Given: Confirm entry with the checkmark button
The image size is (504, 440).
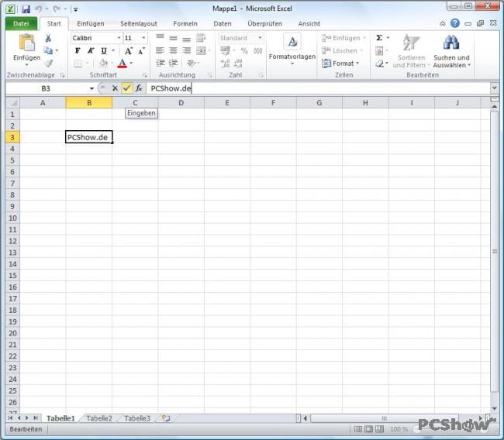Looking at the screenshot, I should click(127, 88).
